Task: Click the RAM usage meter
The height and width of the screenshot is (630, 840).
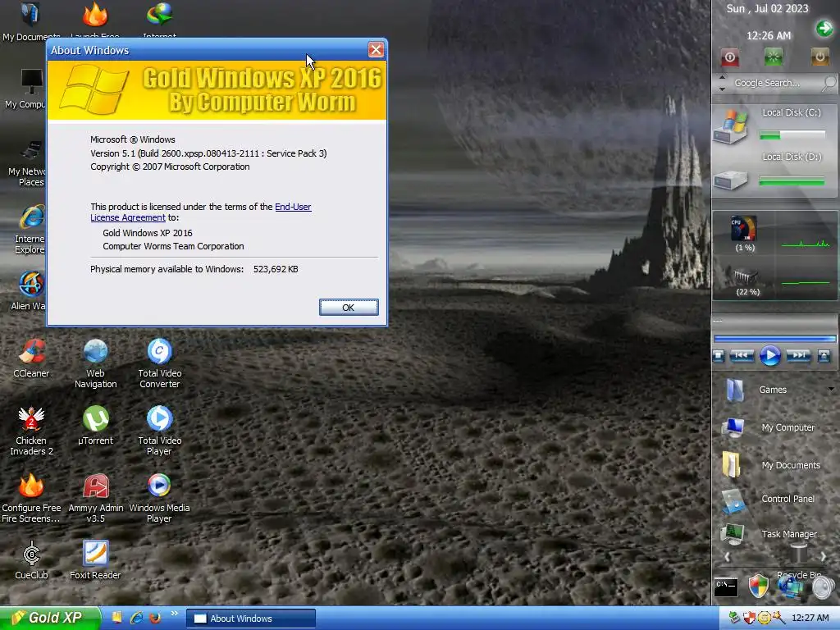Action: click(x=746, y=282)
